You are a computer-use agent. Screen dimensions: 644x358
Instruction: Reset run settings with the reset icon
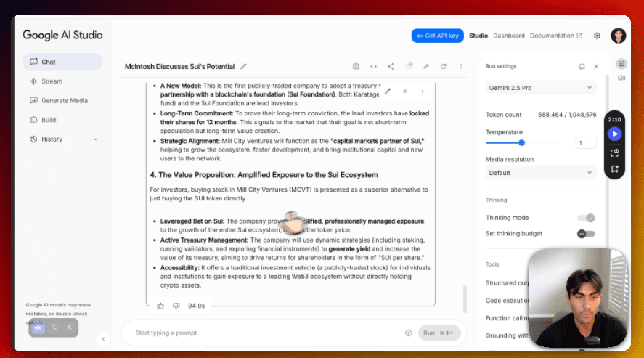582,66
